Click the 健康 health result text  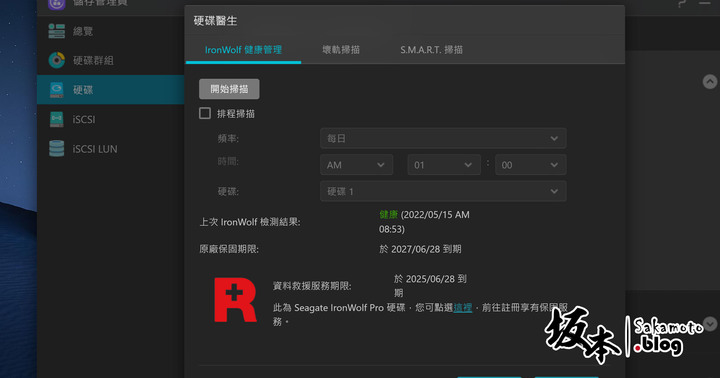click(x=388, y=214)
